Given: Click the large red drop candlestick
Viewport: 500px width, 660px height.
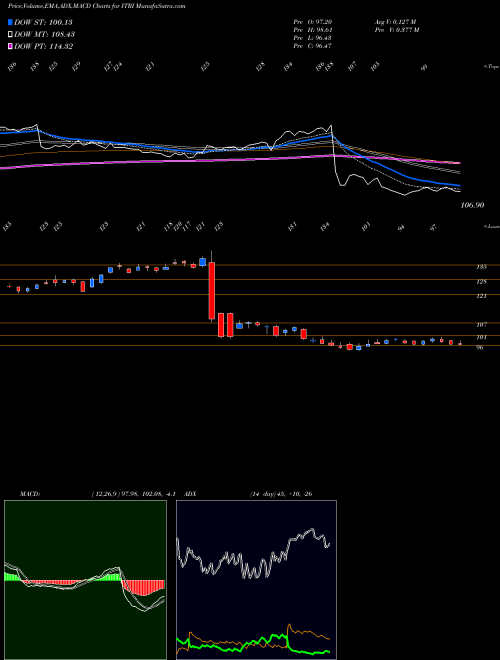Looking at the screenshot, I should coord(212,290).
